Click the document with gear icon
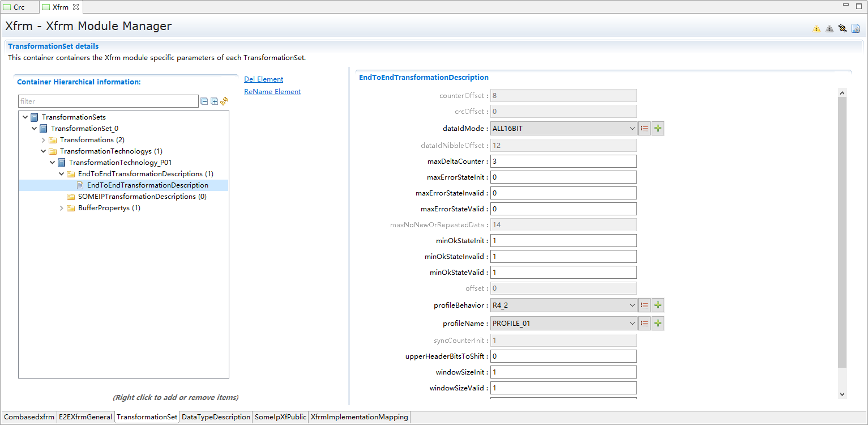The height and width of the screenshot is (425, 868). 856,29
